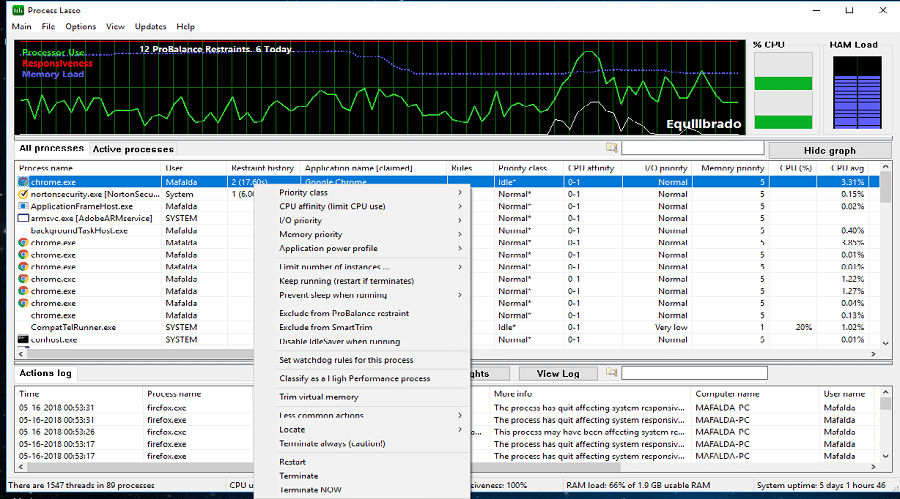Viewport: 900px width, 499px height.
Task: Sort by User column header
Action: [x=194, y=168]
